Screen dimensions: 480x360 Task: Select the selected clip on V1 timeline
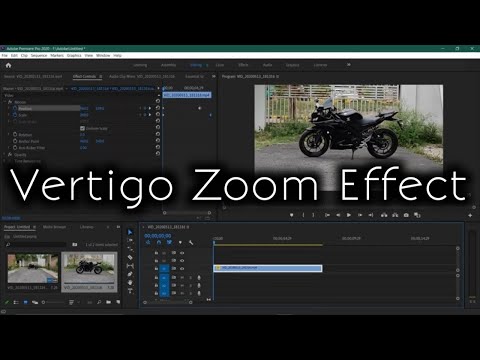point(268,268)
